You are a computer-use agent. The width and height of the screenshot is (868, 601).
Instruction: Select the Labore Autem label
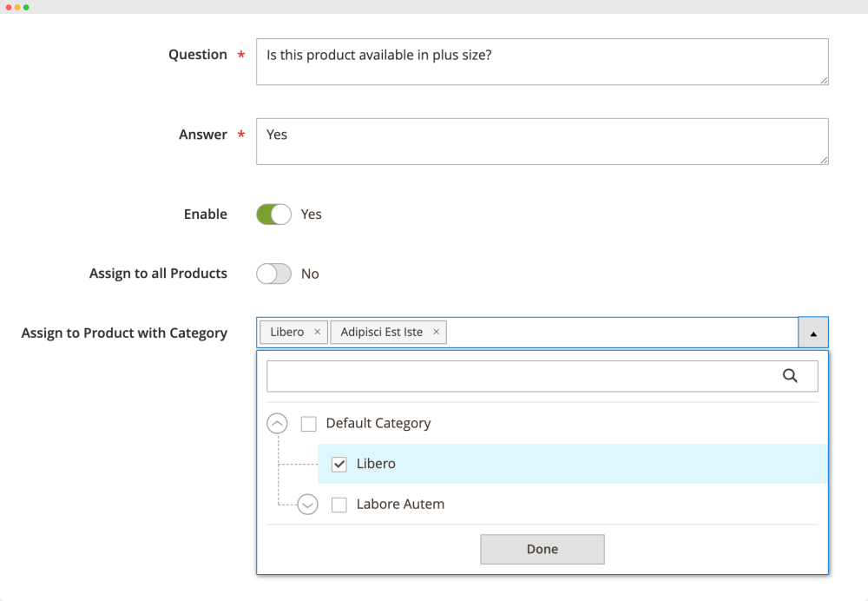tap(400, 504)
